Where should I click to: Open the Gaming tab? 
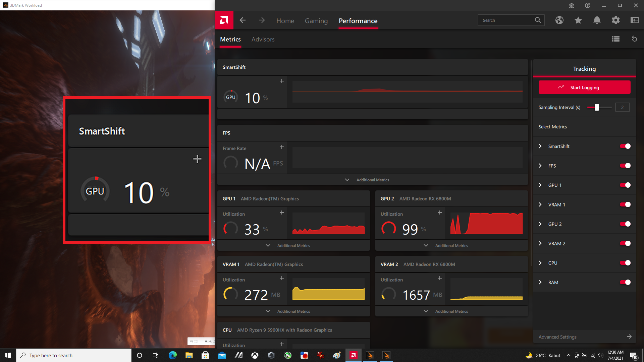pos(316,21)
